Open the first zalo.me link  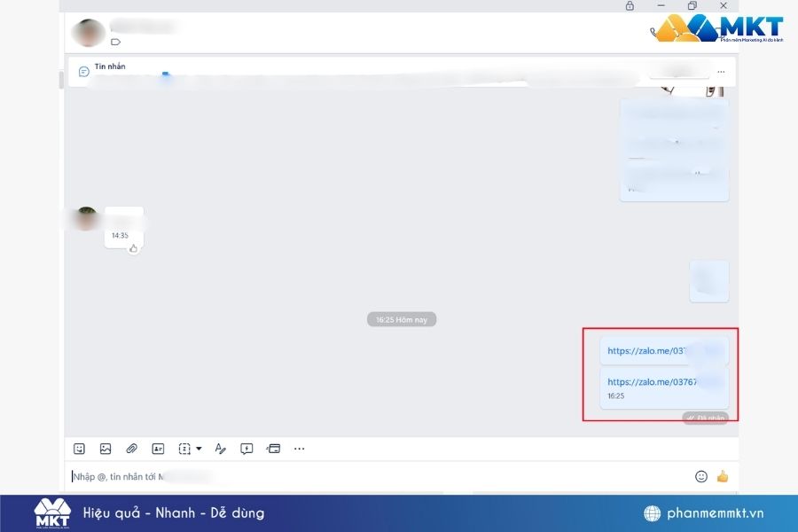(x=647, y=351)
